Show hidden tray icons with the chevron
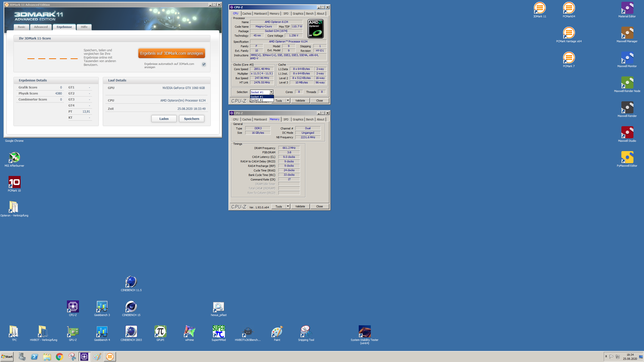 [606, 357]
